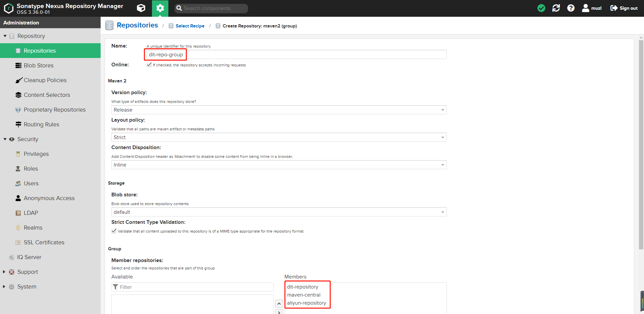Select maven-central in Members list
This screenshot has width=644, height=314.
(304, 295)
